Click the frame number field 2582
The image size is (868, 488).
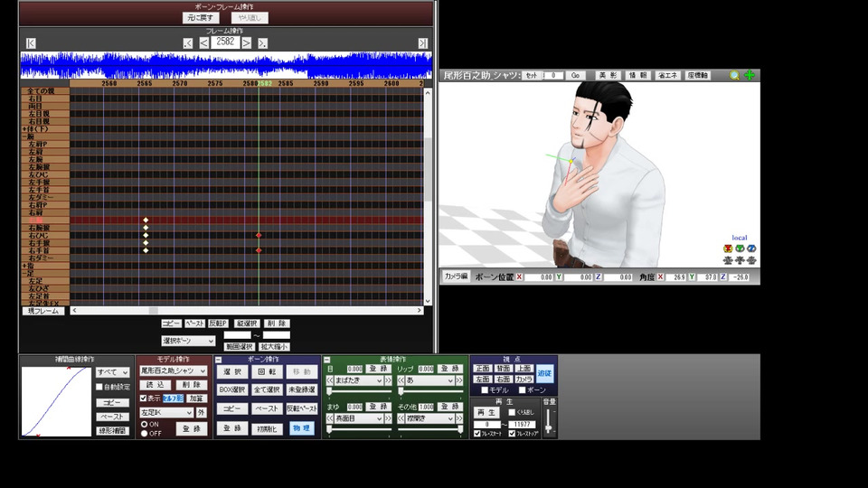pyautogui.click(x=225, y=42)
